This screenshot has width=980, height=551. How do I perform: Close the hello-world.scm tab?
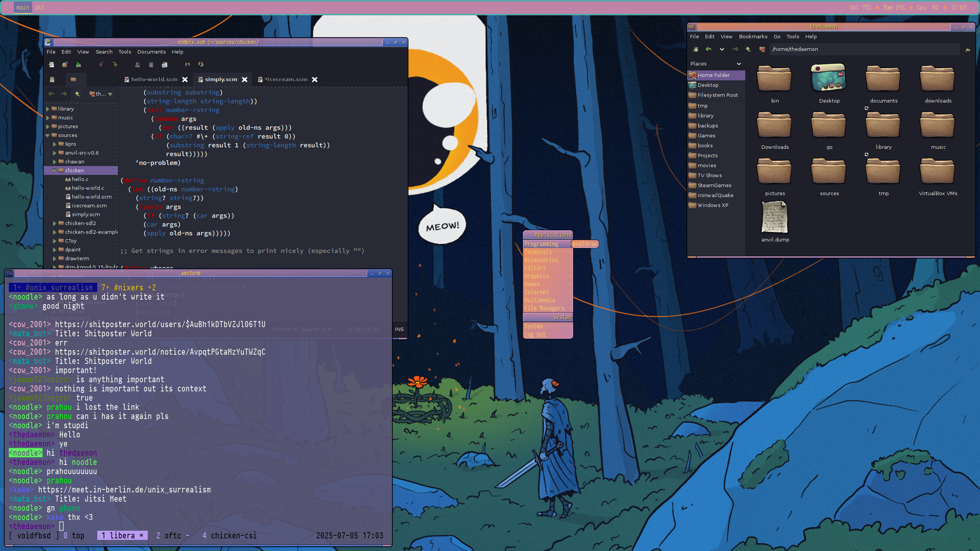(x=185, y=80)
